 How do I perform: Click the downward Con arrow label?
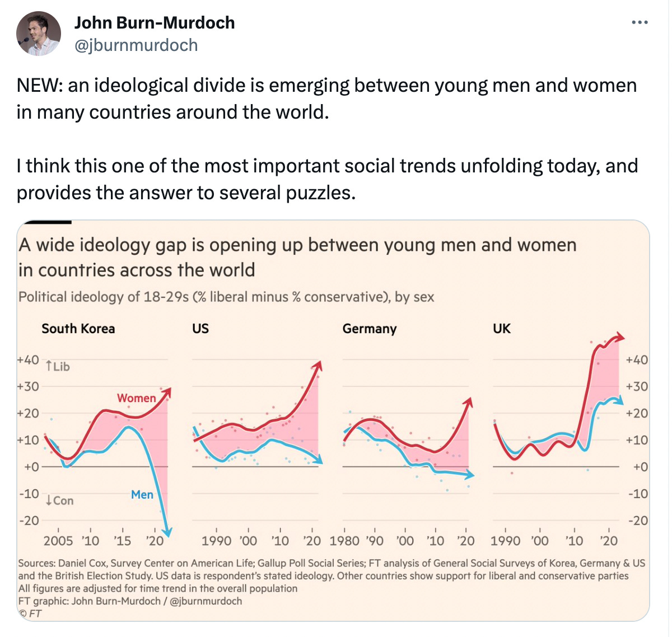click(59, 500)
